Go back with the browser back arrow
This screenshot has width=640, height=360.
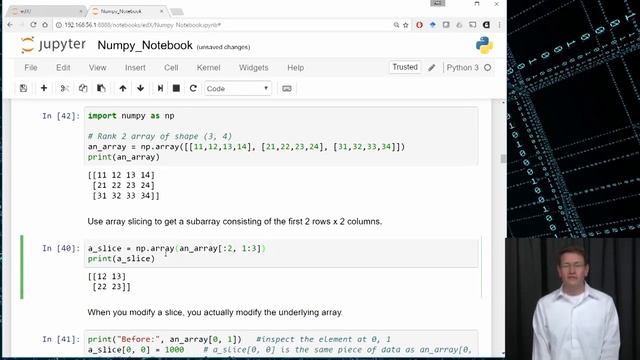pyautogui.click(x=10, y=25)
